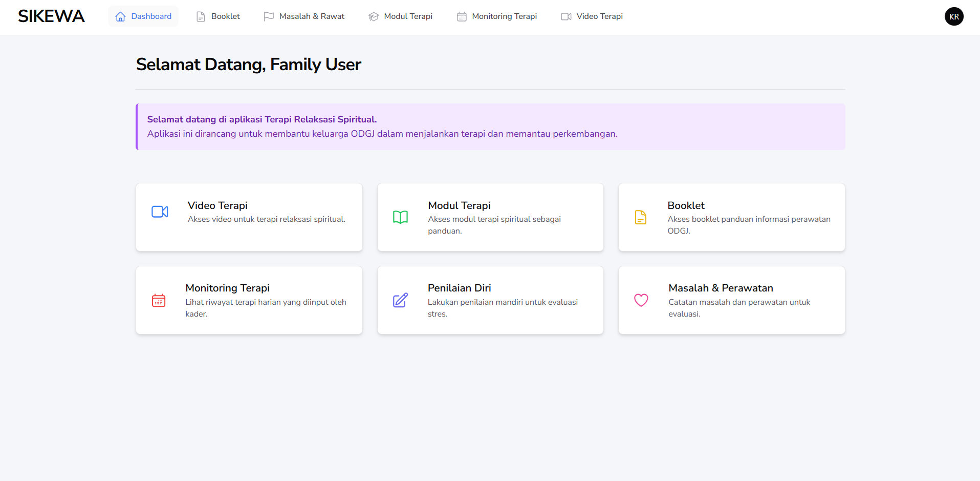This screenshot has width=980, height=481.
Task: Click the red calendar icon on Monitoring Terapi card
Action: [159, 300]
